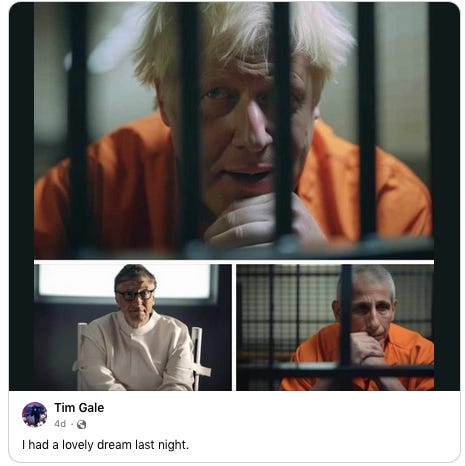Open the large top photo of blond man behind bars

coord(234,131)
